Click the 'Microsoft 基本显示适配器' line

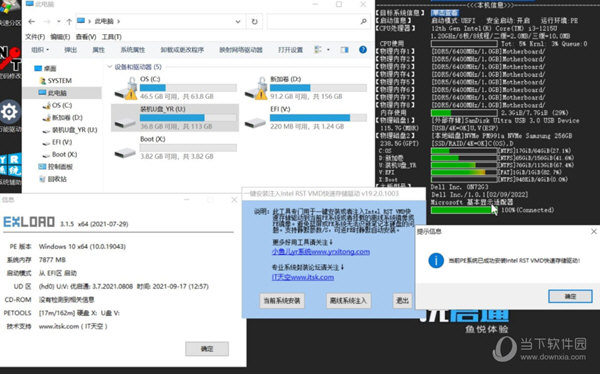click(472, 202)
